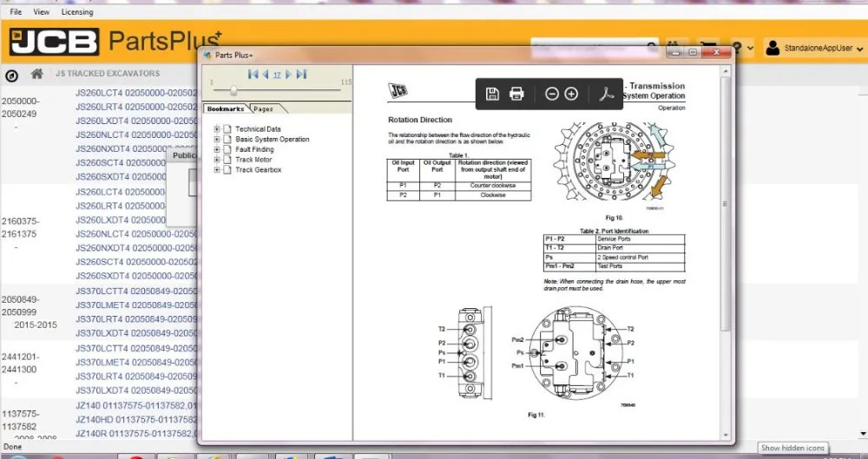Click JS TRACKED EXCAVATORS breadcrumb
This screenshot has height=459, width=868.
108,74
